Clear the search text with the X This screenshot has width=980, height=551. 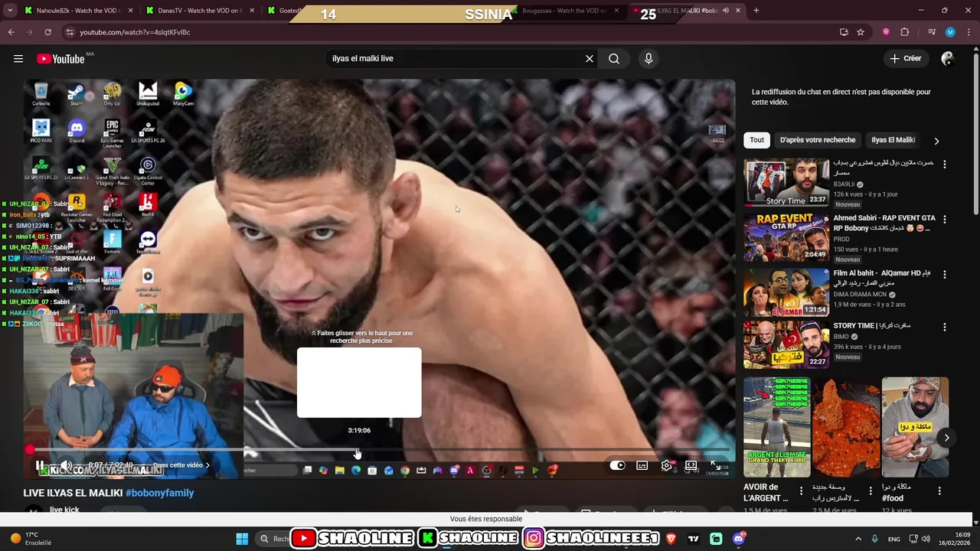pyautogui.click(x=590, y=59)
